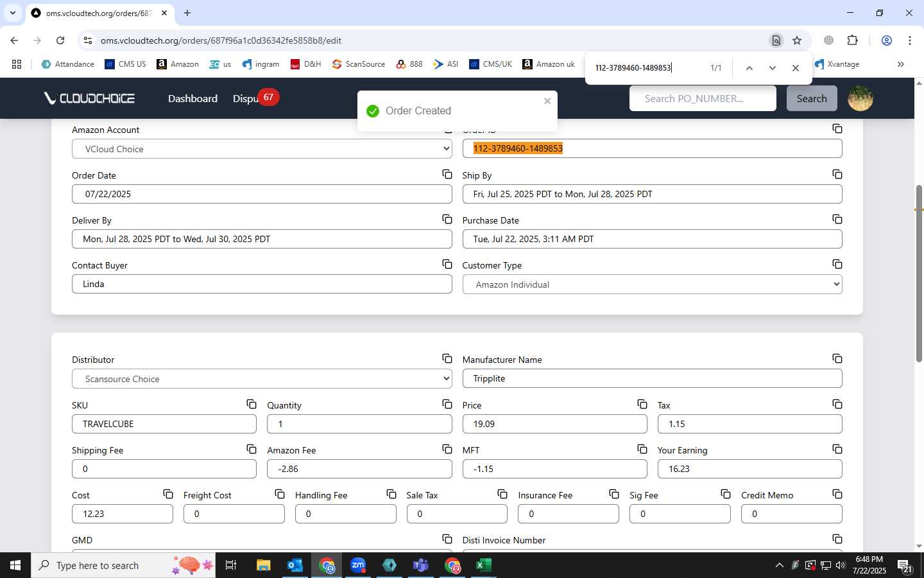Click the CloudChoice logo

tap(89, 98)
